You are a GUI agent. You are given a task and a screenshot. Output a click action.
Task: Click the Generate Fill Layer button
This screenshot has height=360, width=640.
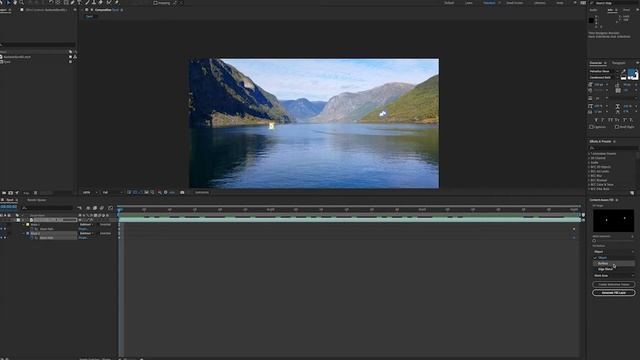coord(613,293)
